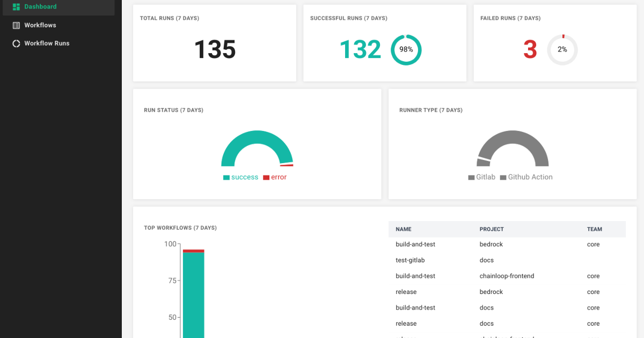This screenshot has height=338, width=644.
Task: Click the Workflow Runs circle icon
Action: [x=16, y=43]
